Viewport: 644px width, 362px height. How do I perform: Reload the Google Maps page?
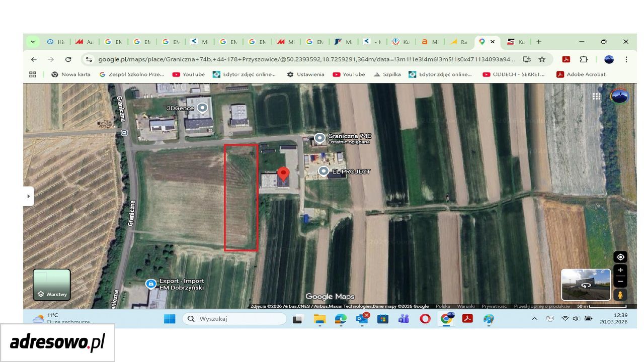(68, 59)
